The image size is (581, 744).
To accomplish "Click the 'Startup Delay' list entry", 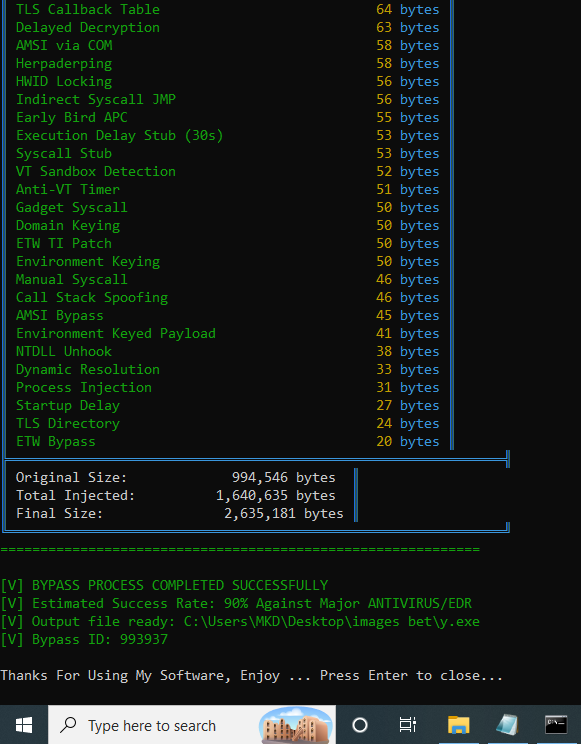I will pos(68,406).
